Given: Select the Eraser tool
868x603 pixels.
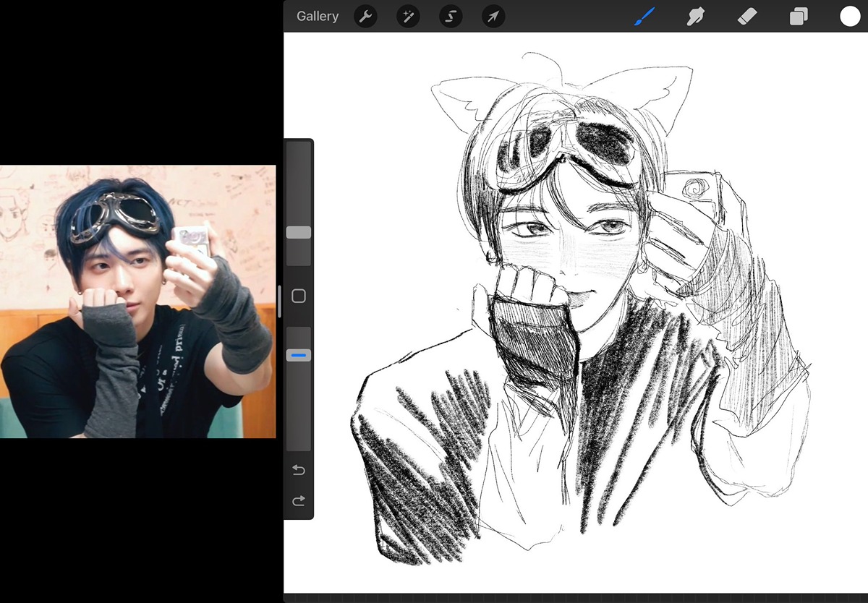Looking at the screenshot, I should [x=746, y=17].
